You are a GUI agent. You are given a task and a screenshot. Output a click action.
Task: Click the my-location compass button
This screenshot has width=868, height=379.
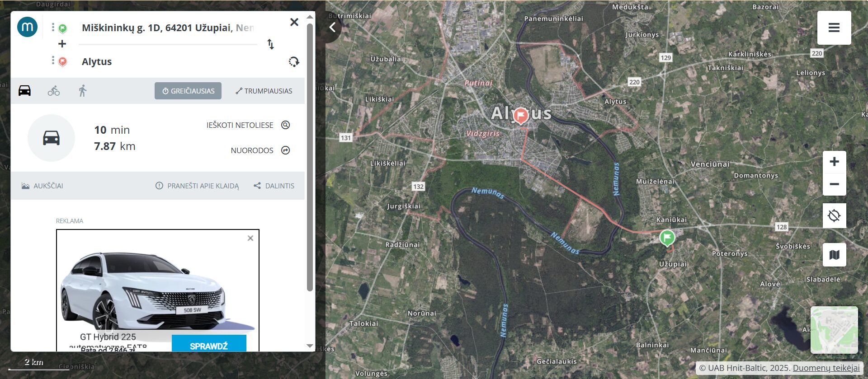pos(835,215)
